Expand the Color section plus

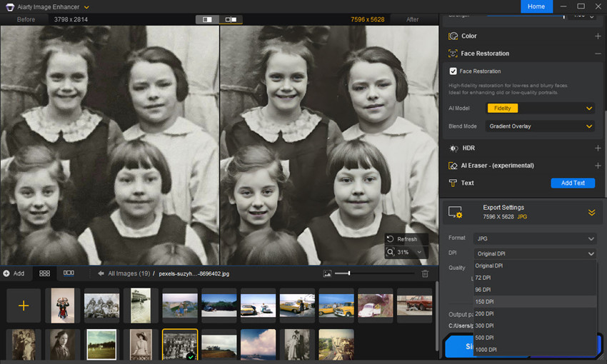[x=598, y=36]
